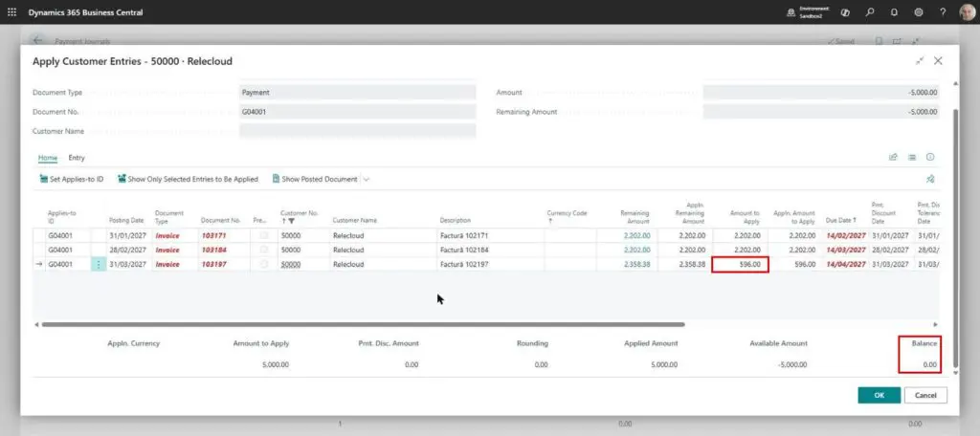The width and height of the screenshot is (980, 436).
Task: Sort by the Due Date column header
Action: pyautogui.click(x=841, y=221)
